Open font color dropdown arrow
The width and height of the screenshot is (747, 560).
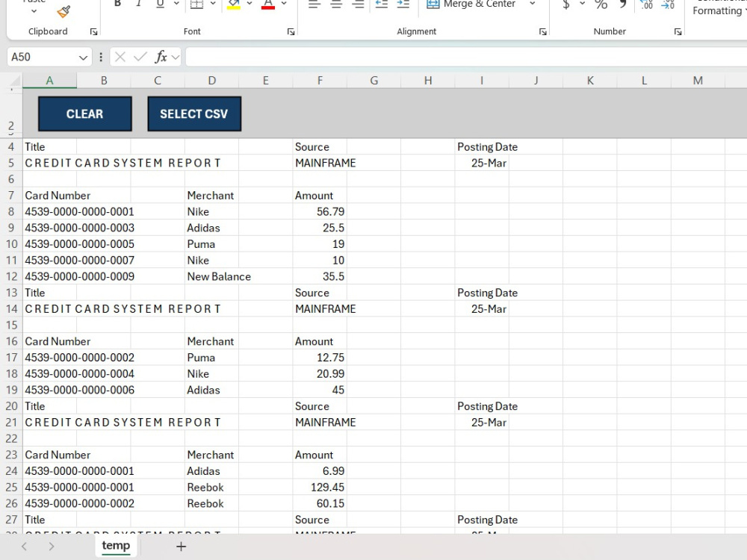(x=284, y=4)
